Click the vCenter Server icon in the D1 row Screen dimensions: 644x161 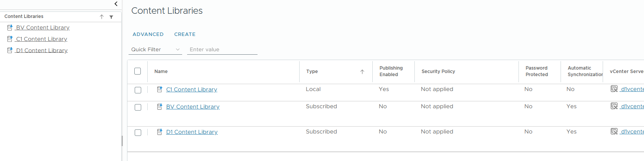click(614, 132)
